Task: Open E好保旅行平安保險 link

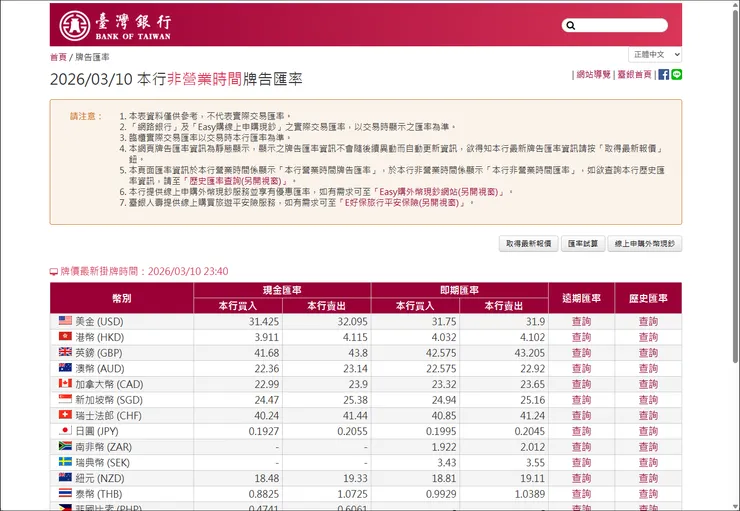Action: coord(402,203)
